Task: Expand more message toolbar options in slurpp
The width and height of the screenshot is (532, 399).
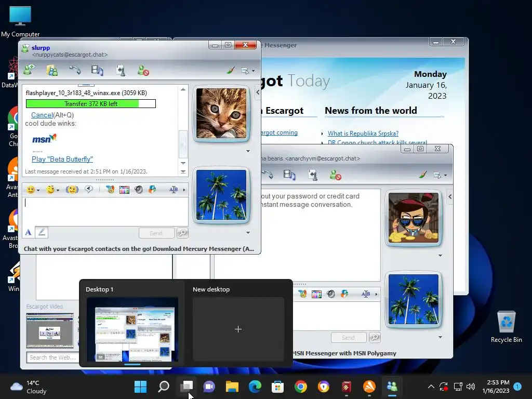Action: tap(184, 190)
